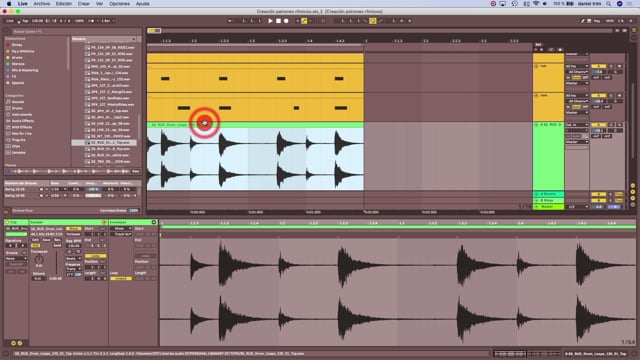This screenshot has width=640, height=360.
Task: Toggle the clip Loop button
Action: point(96,256)
